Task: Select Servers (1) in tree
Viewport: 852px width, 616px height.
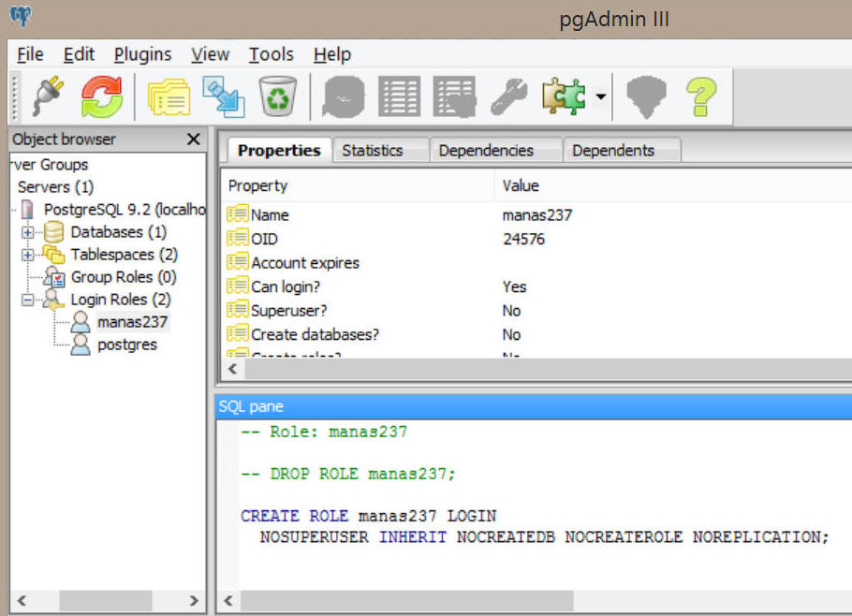Action: [x=55, y=187]
